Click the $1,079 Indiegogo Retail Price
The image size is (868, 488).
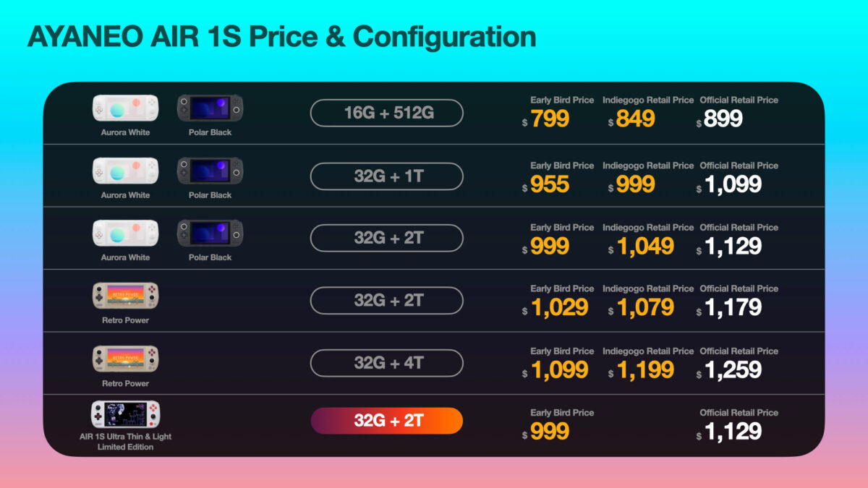click(645, 307)
